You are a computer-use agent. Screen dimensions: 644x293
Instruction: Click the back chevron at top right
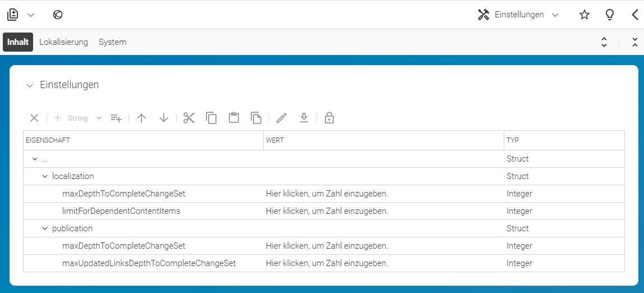pyautogui.click(x=635, y=15)
